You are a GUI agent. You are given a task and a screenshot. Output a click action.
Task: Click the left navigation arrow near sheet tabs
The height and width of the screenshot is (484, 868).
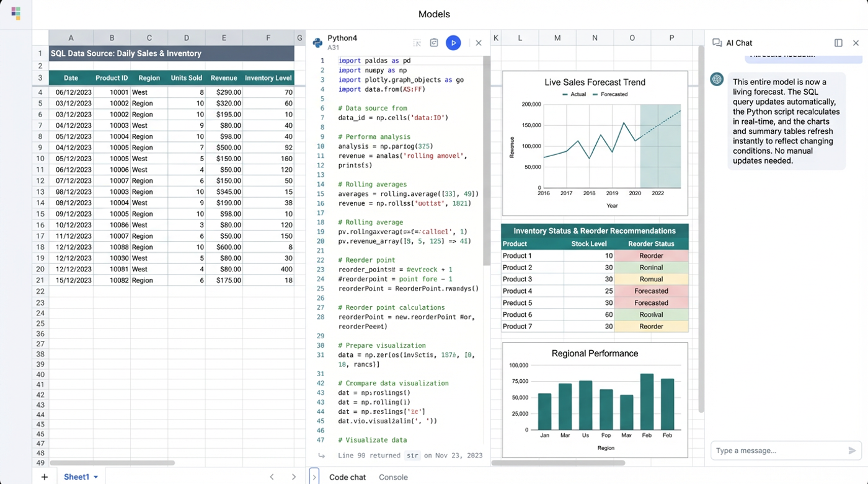pos(272,477)
